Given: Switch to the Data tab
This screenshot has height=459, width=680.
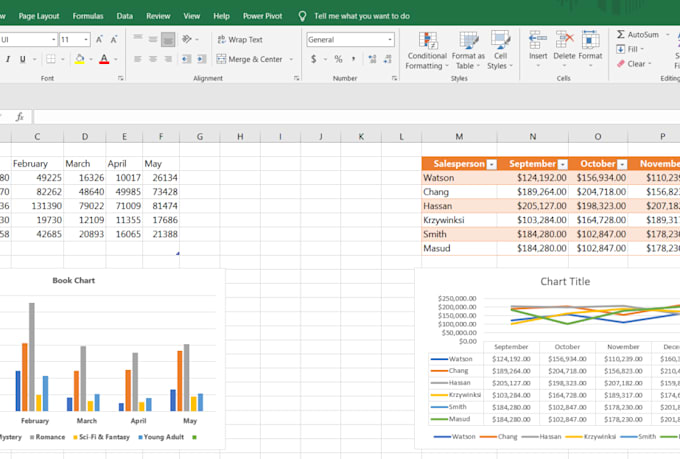Looking at the screenshot, I should [x=124, y=16].
